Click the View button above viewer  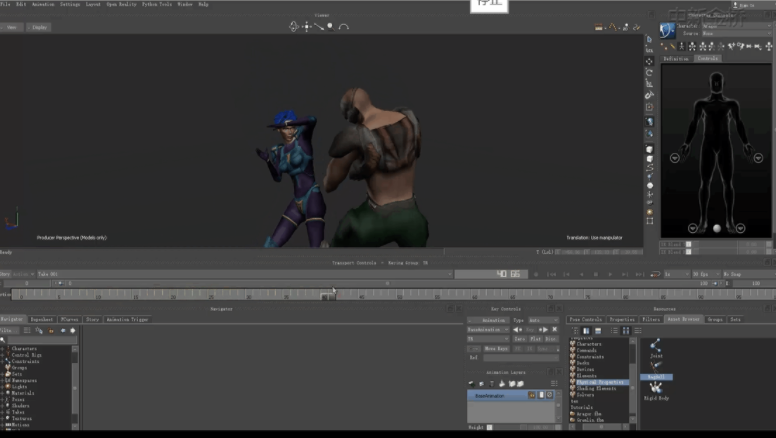(x=12, y=28)
